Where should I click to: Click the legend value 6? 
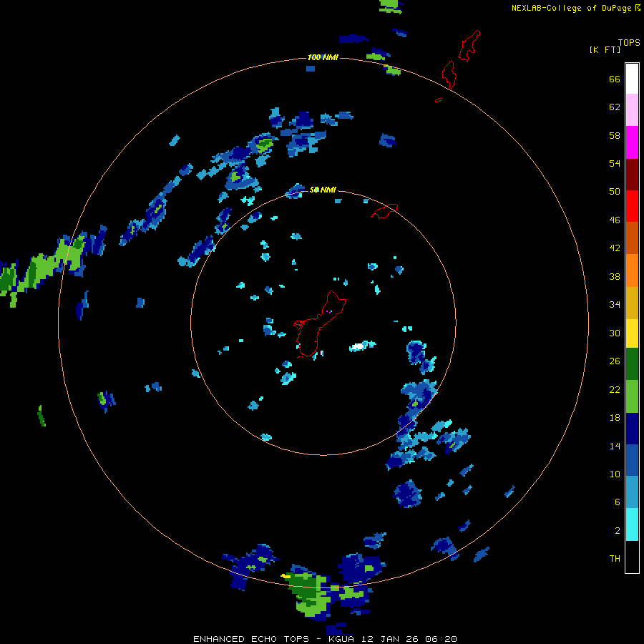[618, 502]
